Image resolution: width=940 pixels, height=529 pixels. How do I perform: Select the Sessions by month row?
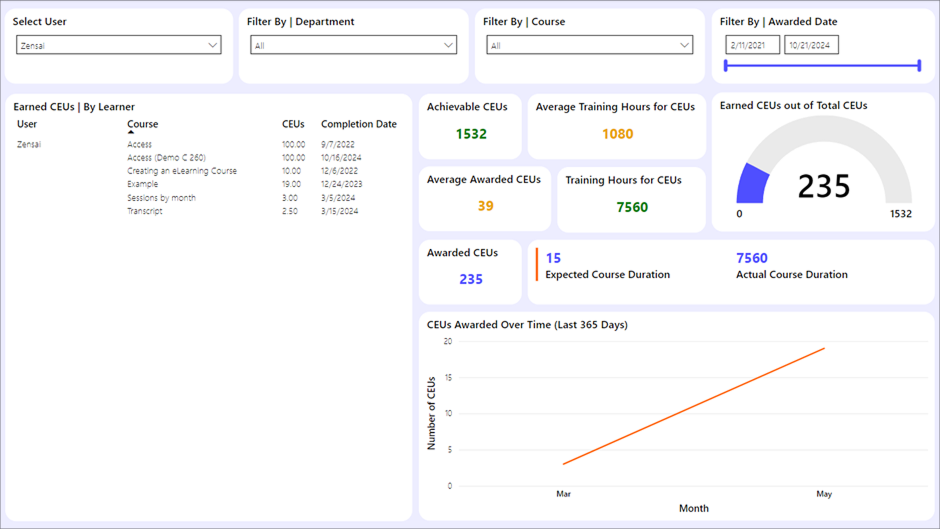161,198
